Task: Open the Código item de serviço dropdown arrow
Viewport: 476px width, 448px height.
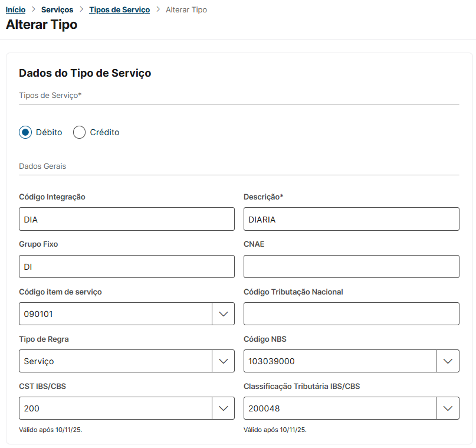Action: coord(223,314)
